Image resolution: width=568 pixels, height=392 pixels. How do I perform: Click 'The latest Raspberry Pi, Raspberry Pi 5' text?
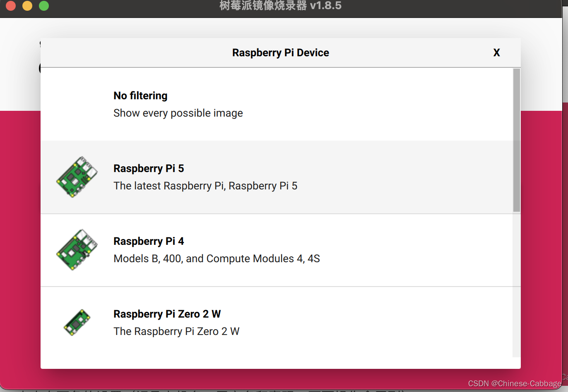click(205, 186)
